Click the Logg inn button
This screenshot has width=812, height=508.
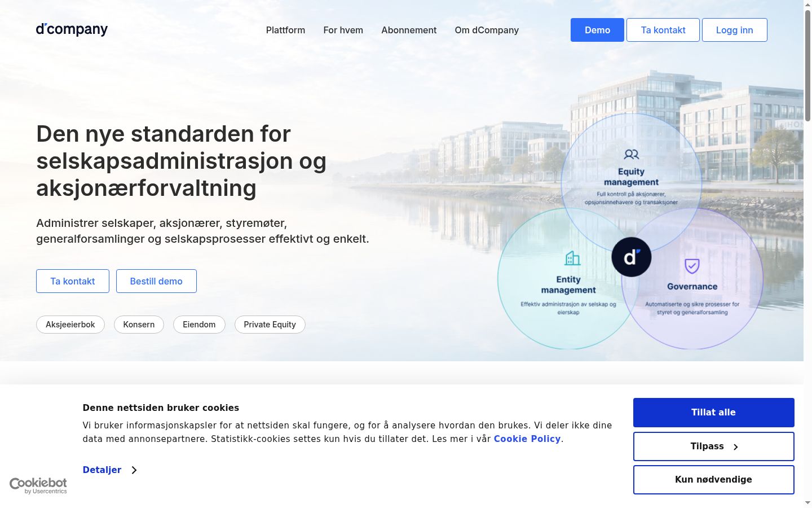click(x=734, y=30)
